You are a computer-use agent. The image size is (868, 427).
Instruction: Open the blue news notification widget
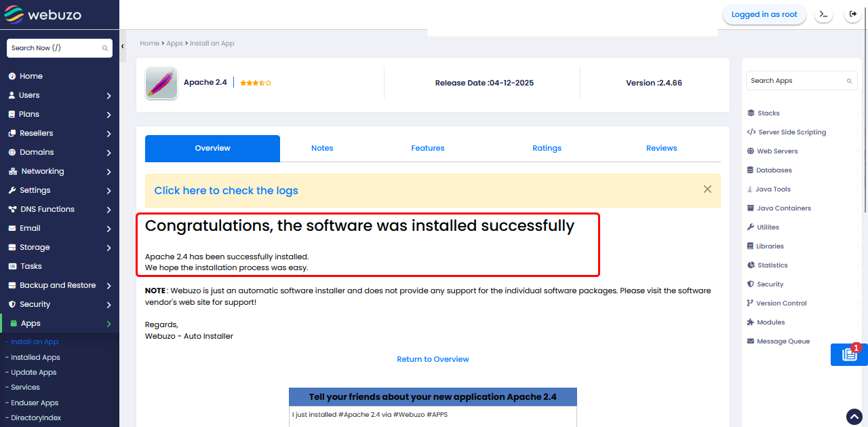click(848, 354)
